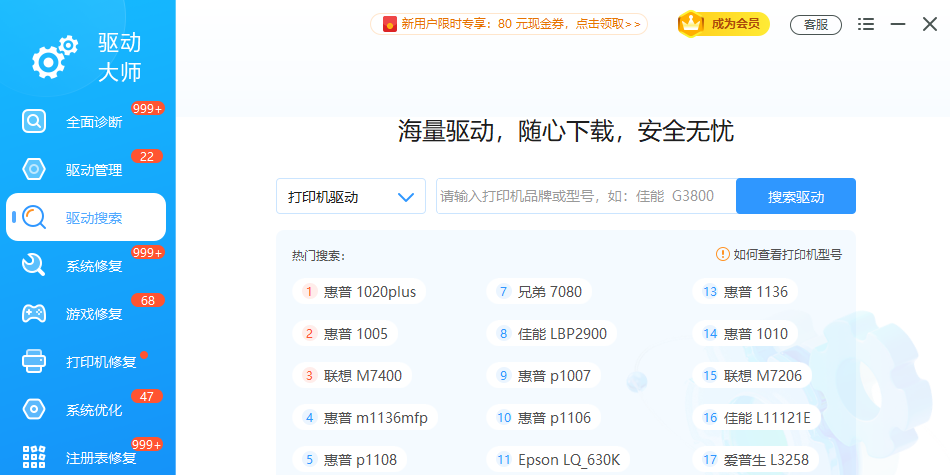Select hot search 惠普 m1136mfp
Viewport: 950px width, 475px height.
(x=364, y=417)
